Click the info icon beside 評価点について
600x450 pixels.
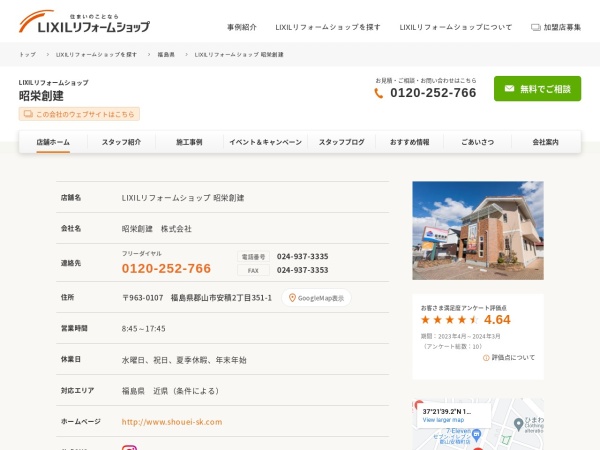tap(486, 358)
